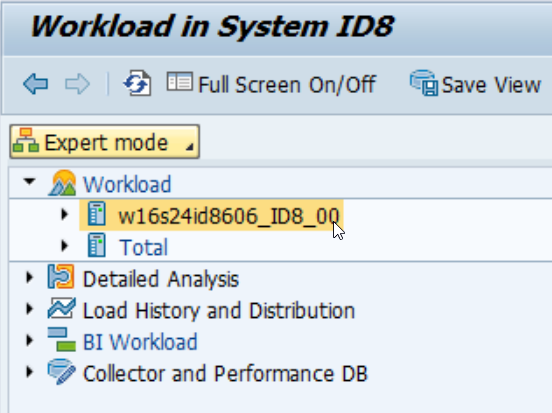The height and width of the screenshot is (413, 552).
Task: Click the Load History chart icon
Action: click(62, 308)
